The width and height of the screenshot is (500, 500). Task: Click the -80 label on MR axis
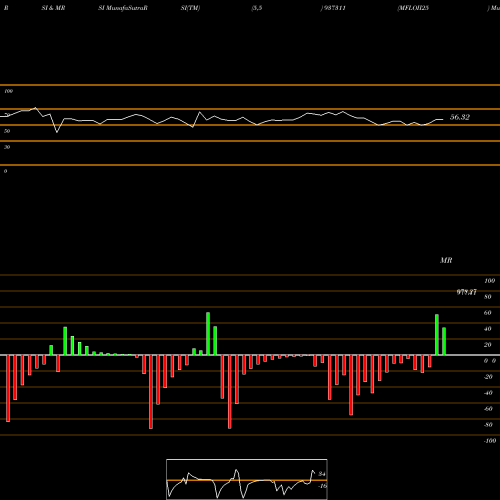point(488,425)
